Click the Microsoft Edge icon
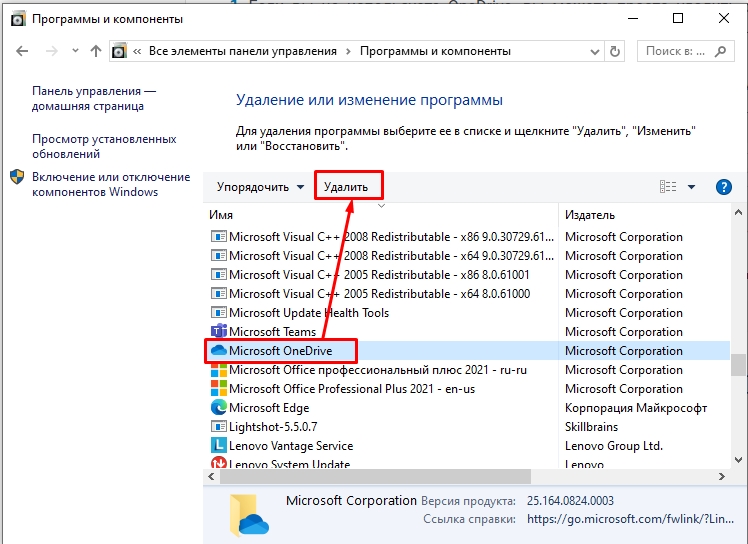748x544 pixels. pyautogui.click(x=219, y=408)
